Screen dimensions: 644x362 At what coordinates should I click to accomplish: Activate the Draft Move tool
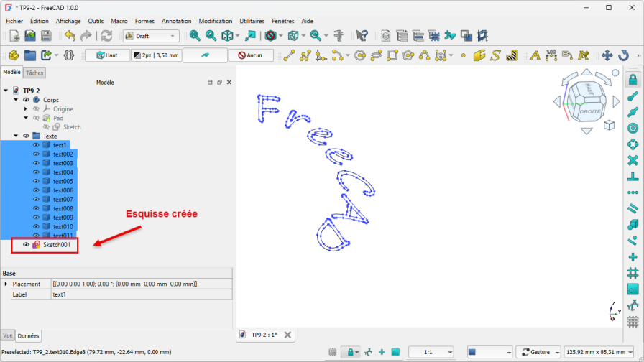coord(606,55)
